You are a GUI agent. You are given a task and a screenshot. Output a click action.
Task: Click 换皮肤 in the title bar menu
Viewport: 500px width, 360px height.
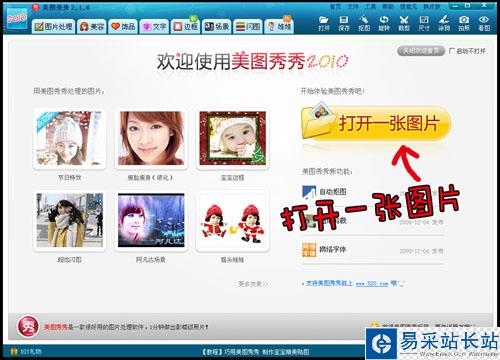pos(432,6)
